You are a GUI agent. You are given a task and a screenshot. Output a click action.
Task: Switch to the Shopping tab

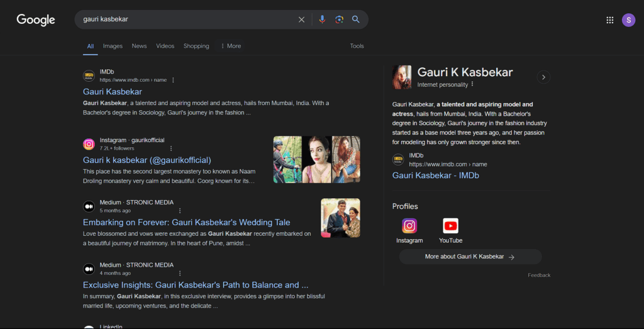[x=196, y=46]
